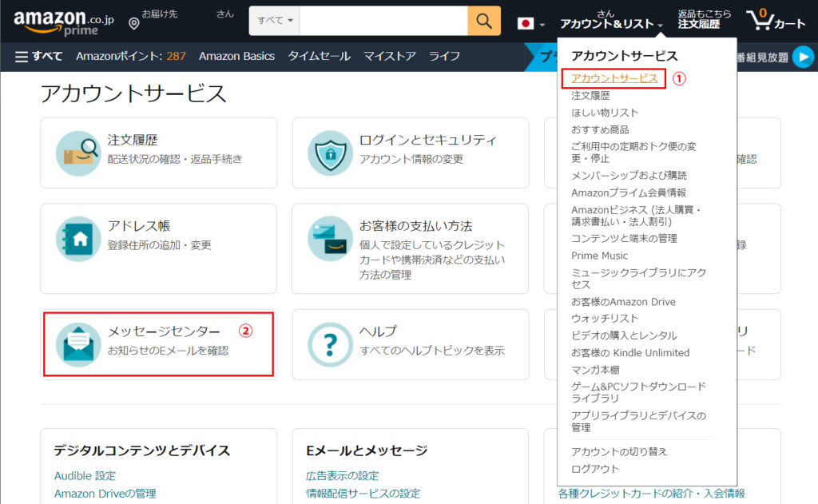The width and height of the screenshot is (818, 504).
Task: Click the 注文履歴 package icon
Action: tap(78, 153)
